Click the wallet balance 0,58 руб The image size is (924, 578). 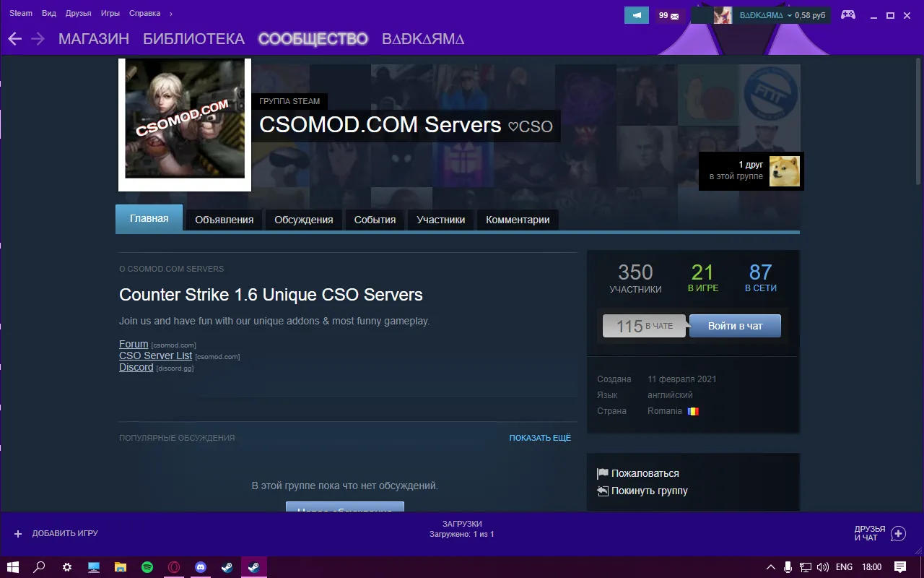point(810,15)
